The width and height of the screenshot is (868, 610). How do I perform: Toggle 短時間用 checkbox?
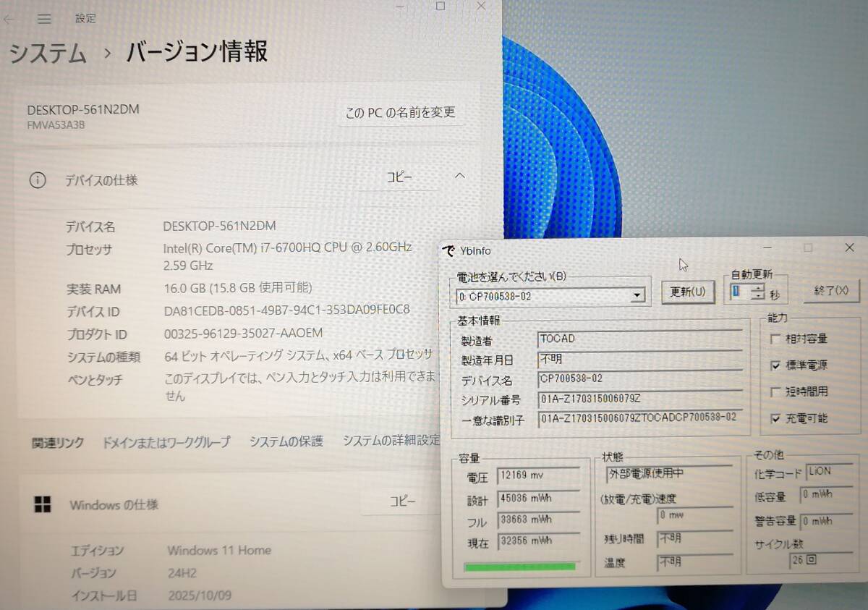pyautogui.click(x=776, y=392)
